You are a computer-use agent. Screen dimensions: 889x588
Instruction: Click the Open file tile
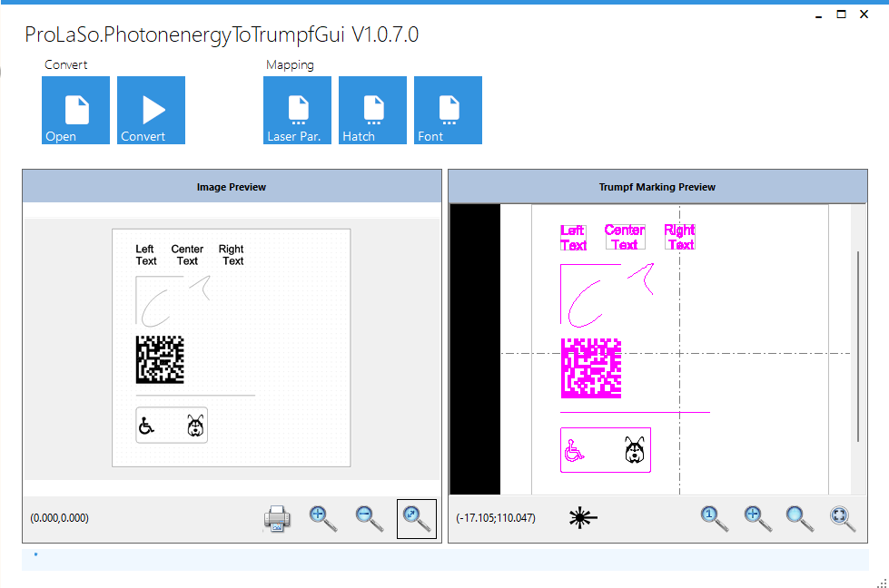coord(75,110)
